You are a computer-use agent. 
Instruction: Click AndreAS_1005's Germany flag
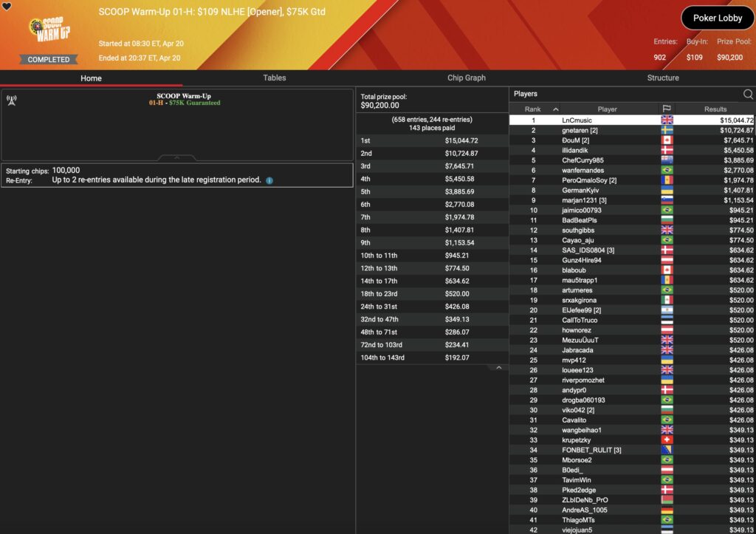click(x=667, y=510)
